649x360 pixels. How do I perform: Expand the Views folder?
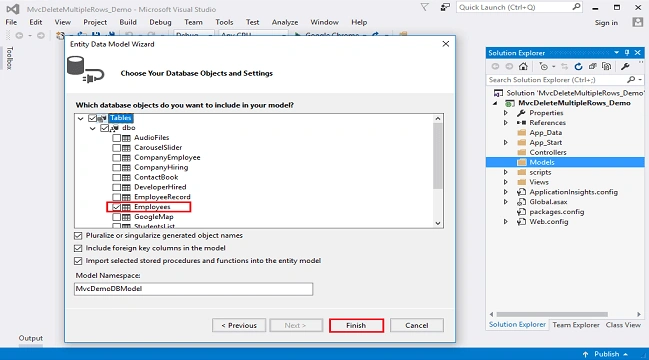coord(505,182)
